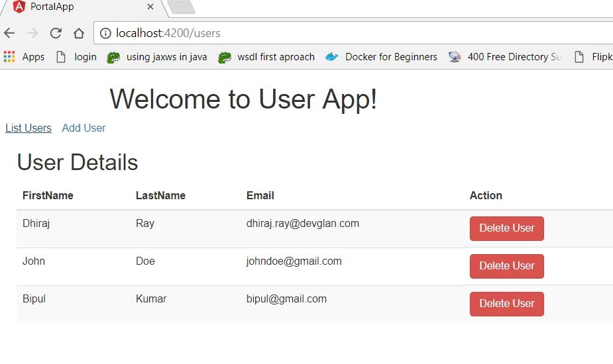613x364 pixels.
Task: Open the login bookmark
Action: coord(77,57)
